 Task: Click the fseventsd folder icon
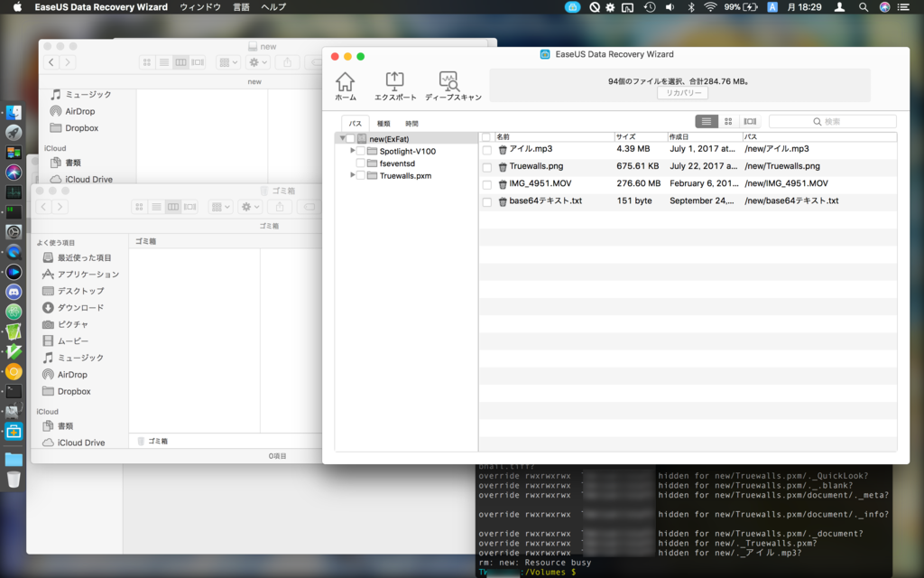pos(372,163)
